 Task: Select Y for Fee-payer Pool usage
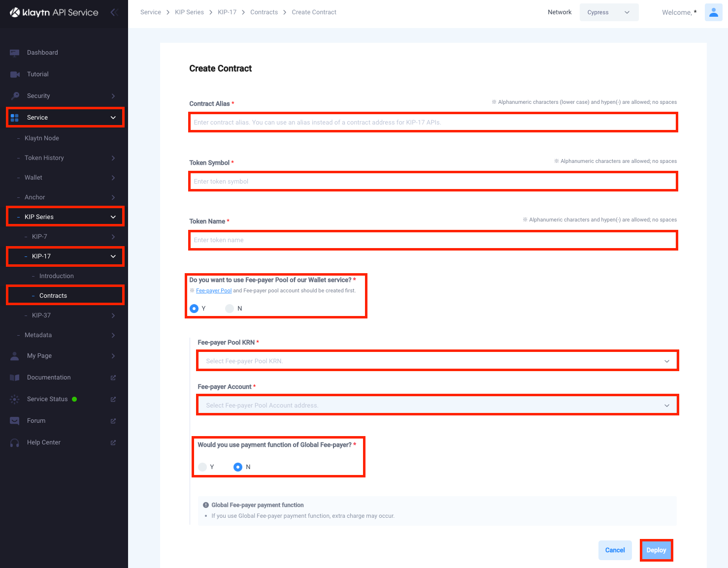[x=194, y=309]
